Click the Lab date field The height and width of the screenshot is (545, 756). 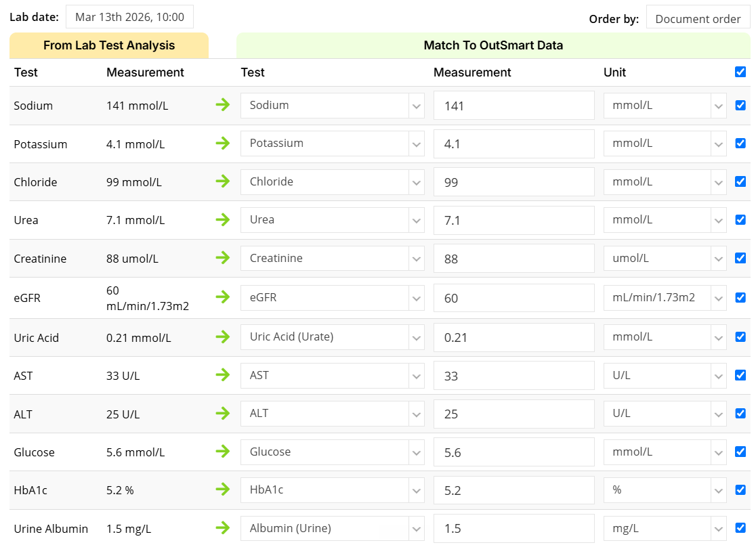pyautogui.click(x=129, y=17)
